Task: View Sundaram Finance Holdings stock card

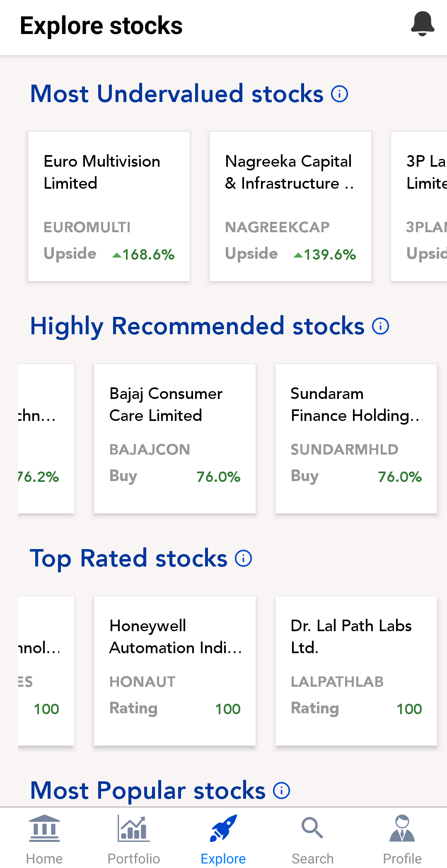Action: click(356, 439)
